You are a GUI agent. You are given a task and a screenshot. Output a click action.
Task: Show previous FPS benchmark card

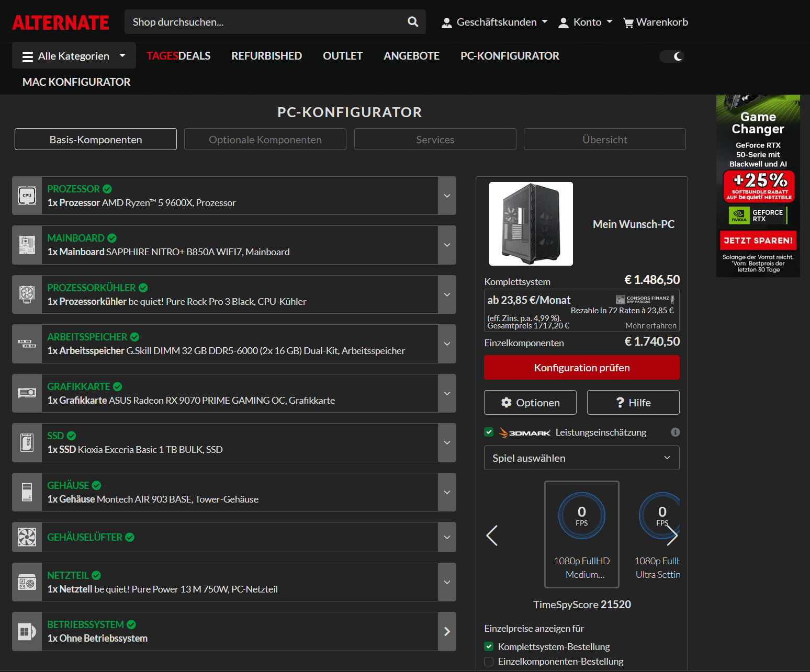click(x=492, y=536)
